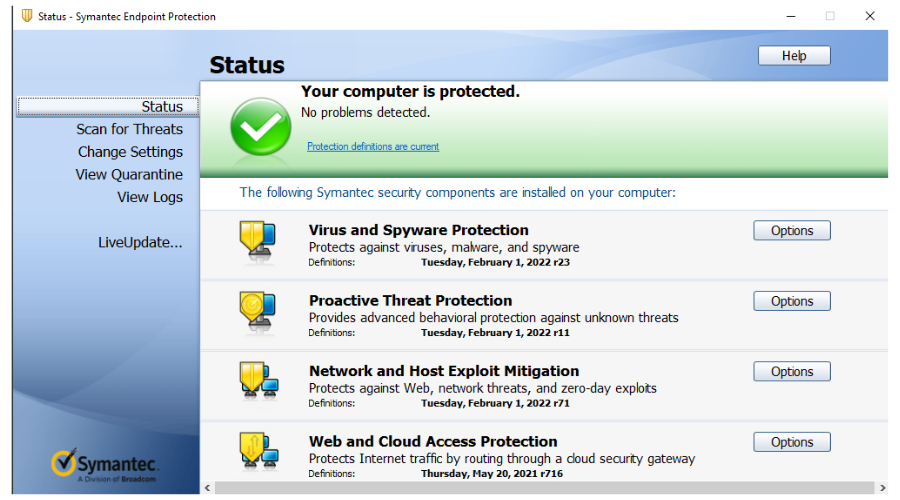Open Options for Web and Cloud Access Protection
Viewport: 900px width, 500px height.
[x=792, y=442]
